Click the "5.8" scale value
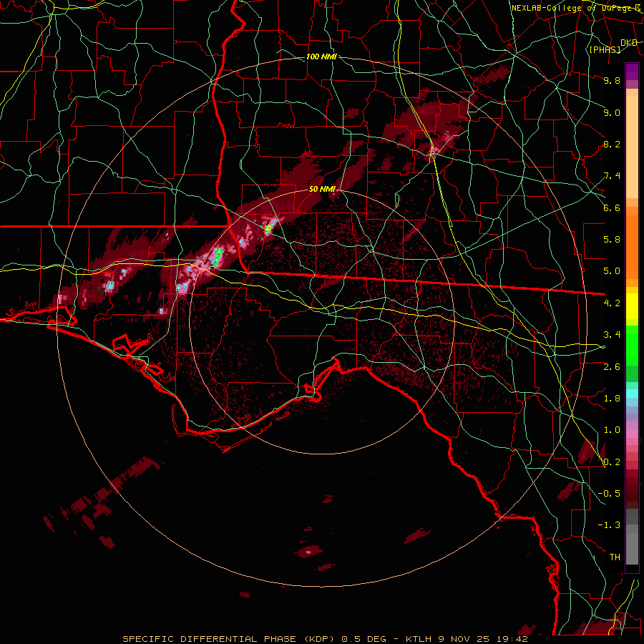Screen dimensions: 644x644 [x=612, y=240]
